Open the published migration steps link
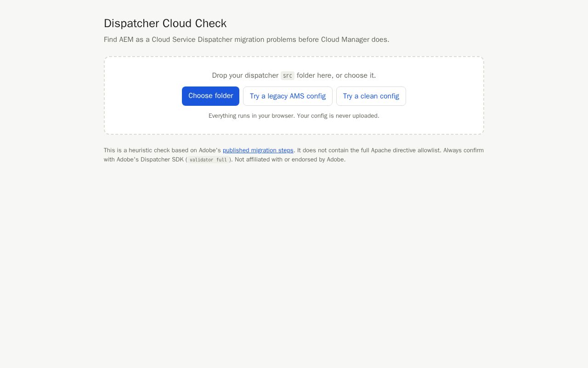Viewport: 588px width, 368px height. (258, 150)
